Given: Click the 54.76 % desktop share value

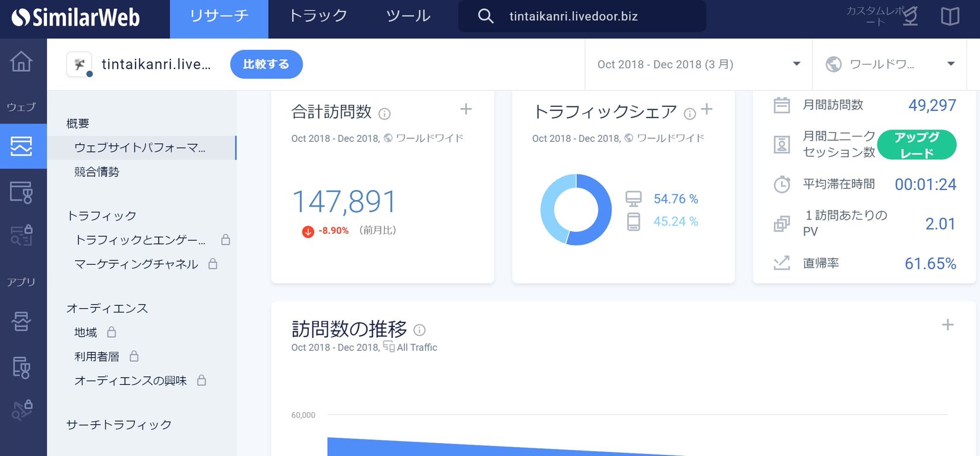Looking at the screenshot, I should (x=676, y=199).
